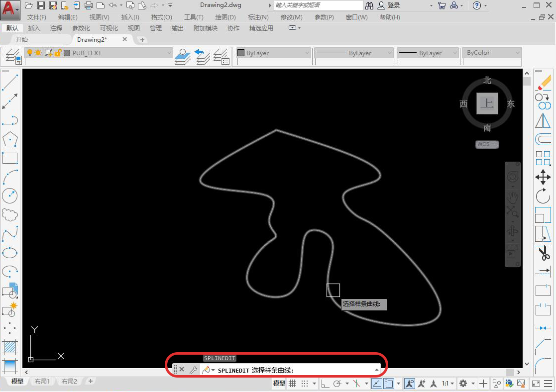Toggle polar tracking in status bar

point(337,383)
